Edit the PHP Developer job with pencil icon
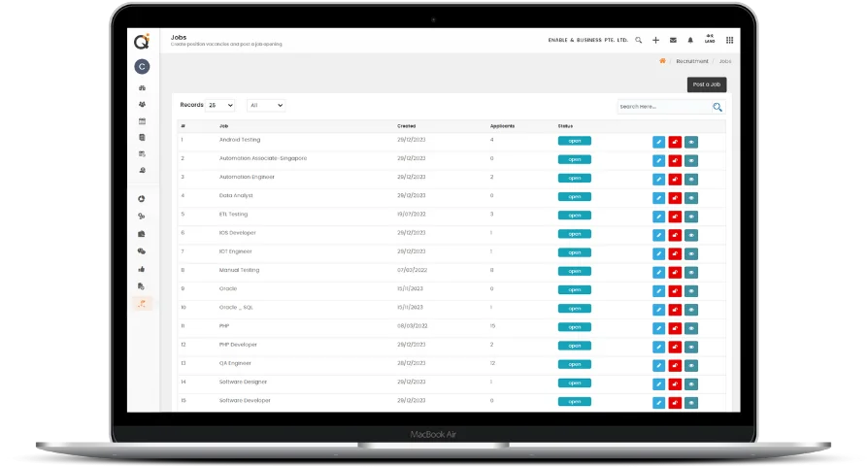The image size is (868, 467). 658,347
